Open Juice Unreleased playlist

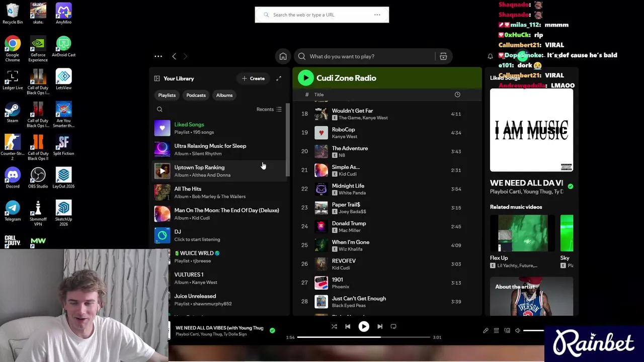coord(219,300)
